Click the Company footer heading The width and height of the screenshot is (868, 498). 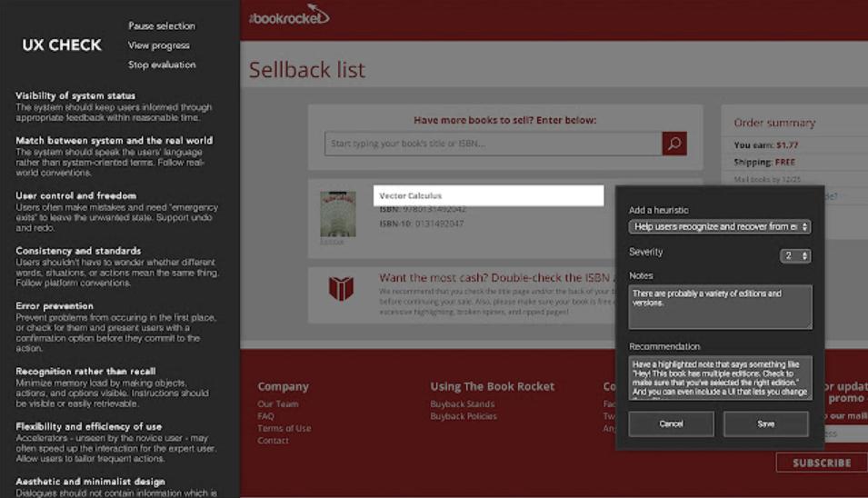click(x=283, y=387)
